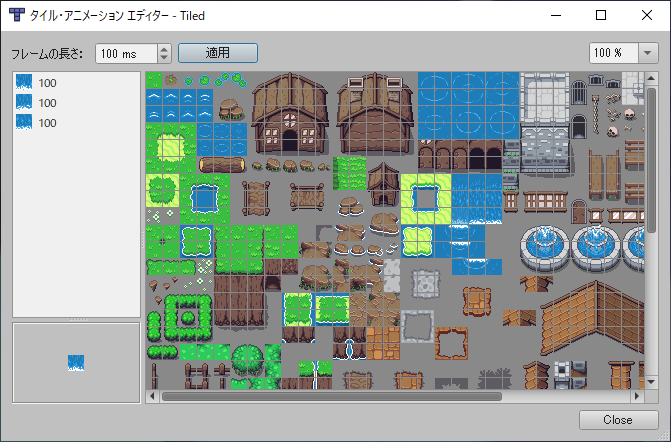Click the tileset horizontal scrollbar thumb
This screenshot has width=671, height=442.
pyautogui.click(x=332, y=396)
